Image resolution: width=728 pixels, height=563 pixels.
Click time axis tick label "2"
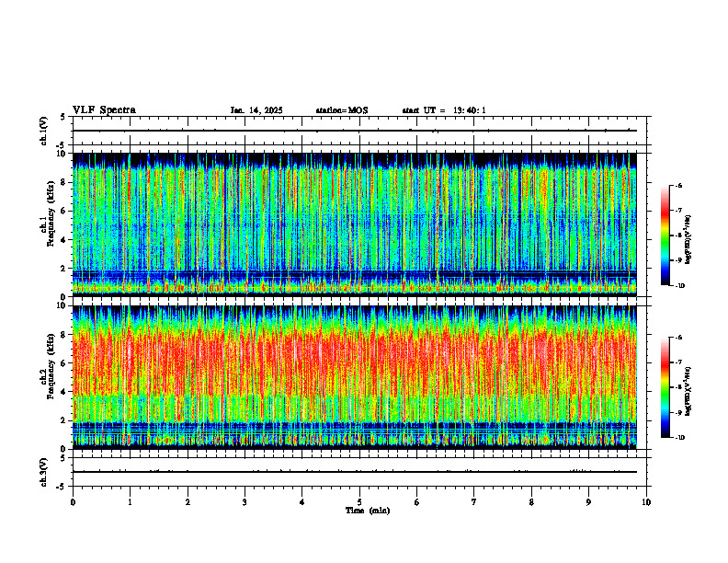pyautogui.click(x=188, y=502)
